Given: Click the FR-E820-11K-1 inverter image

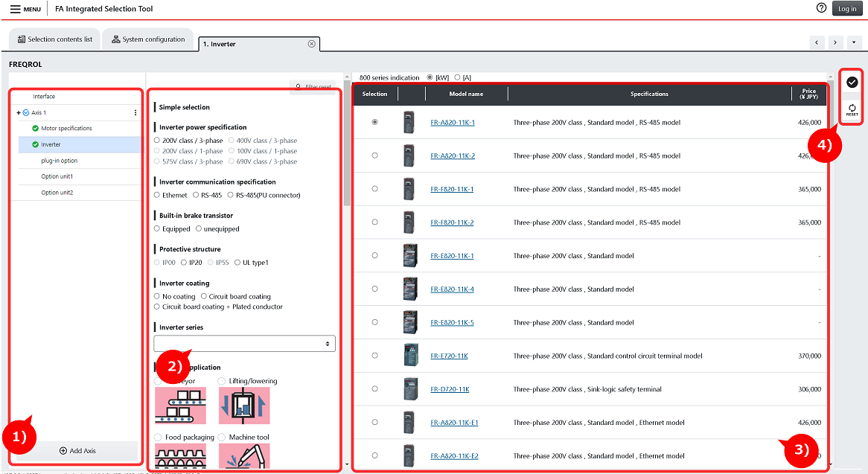Looking at the screenshot, I should (410, 255).
